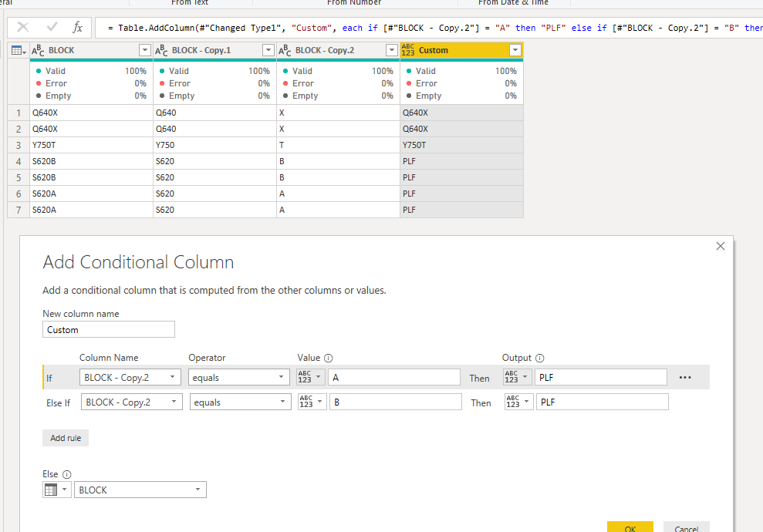Viewport: 763px width, 532px height.
Task: Click Custom cell Y750T in row 3
Action: [461, 145]
